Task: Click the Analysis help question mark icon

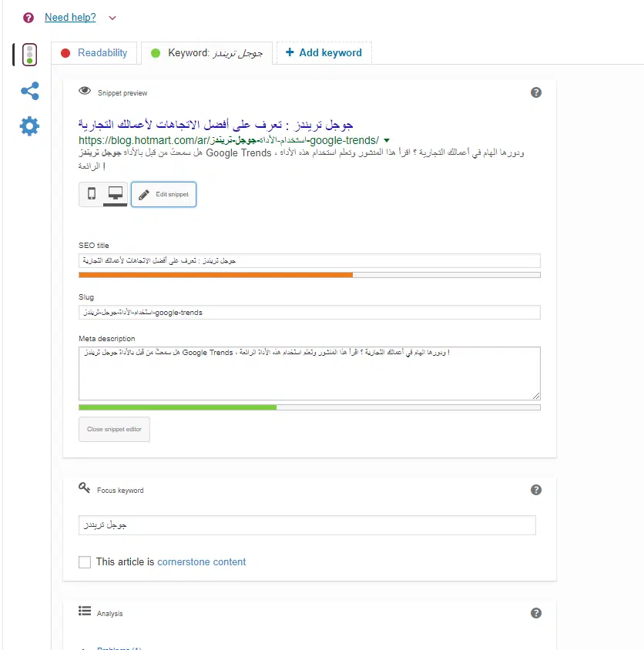Action: 536,613
